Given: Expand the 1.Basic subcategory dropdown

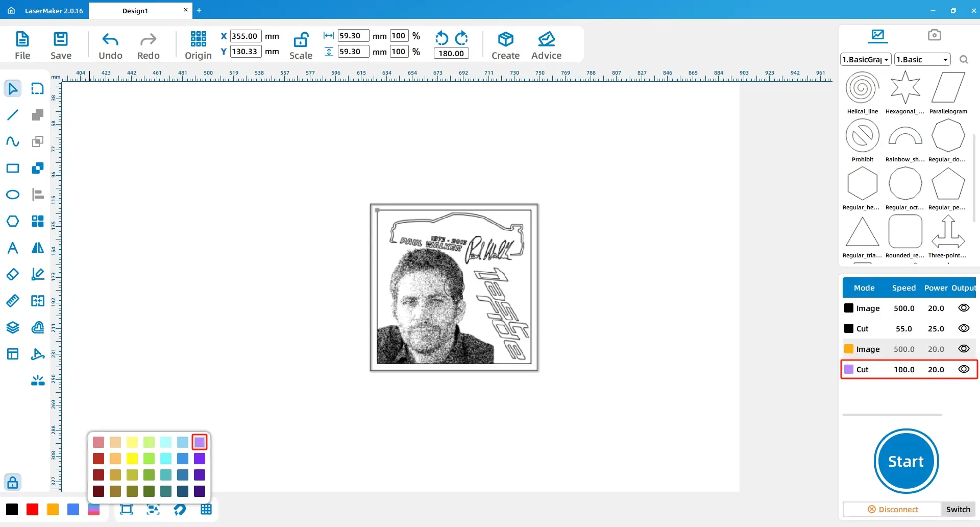Looking at the screenshot, I should pos(922,60).
